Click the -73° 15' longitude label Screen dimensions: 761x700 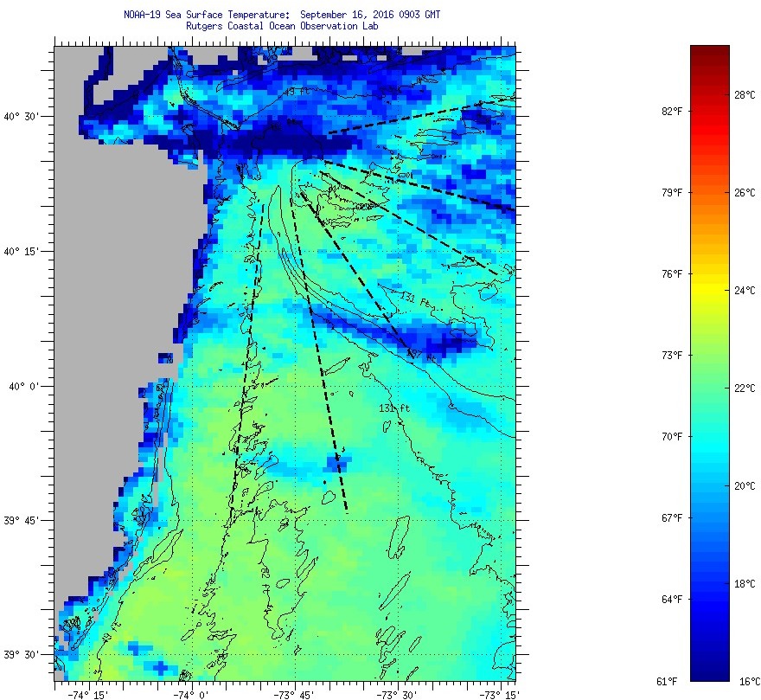[500, 695]
